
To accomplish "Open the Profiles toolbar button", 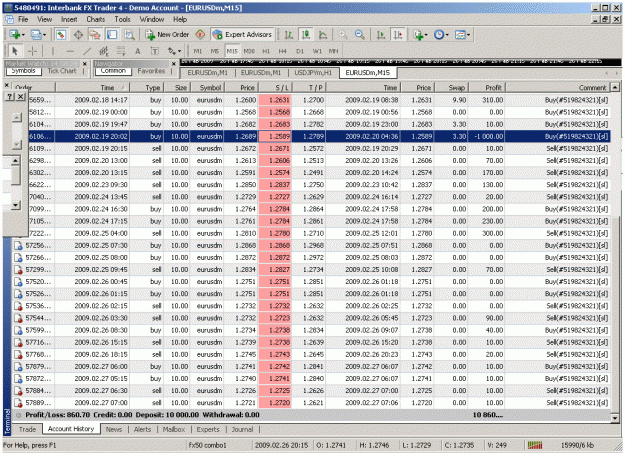I will (38, 35).
